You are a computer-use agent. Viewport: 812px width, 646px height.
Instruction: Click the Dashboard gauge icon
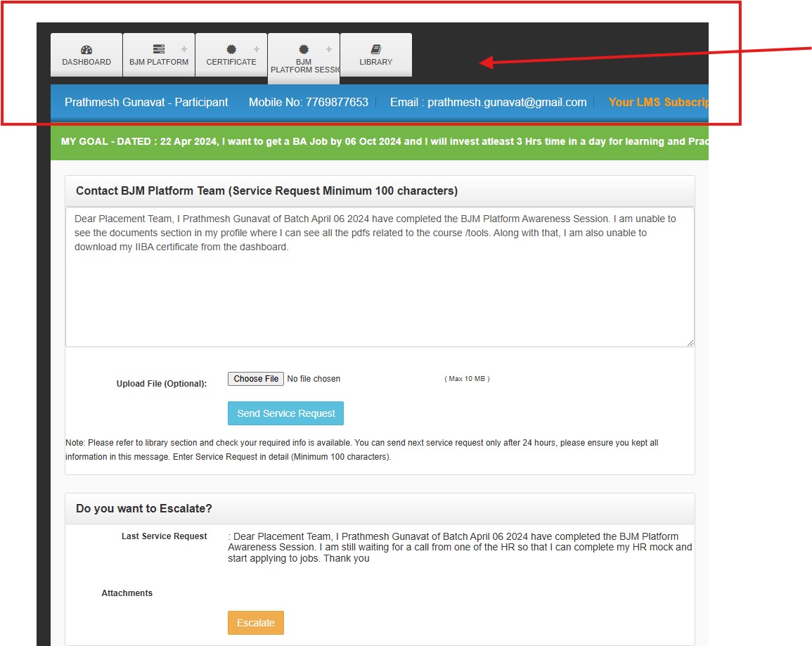click(86, 50)
